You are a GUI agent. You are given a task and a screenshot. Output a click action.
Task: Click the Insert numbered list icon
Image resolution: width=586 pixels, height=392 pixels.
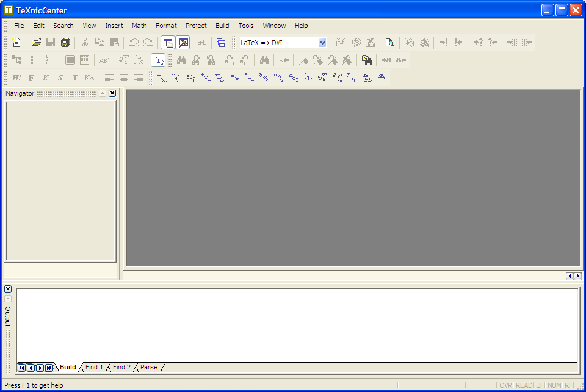[51, 60]
